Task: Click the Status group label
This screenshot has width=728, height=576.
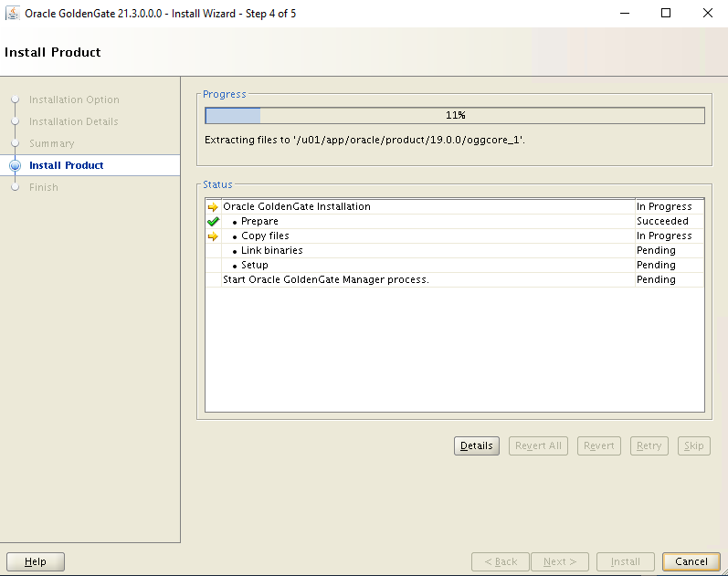Action: [x=217, y=184]
